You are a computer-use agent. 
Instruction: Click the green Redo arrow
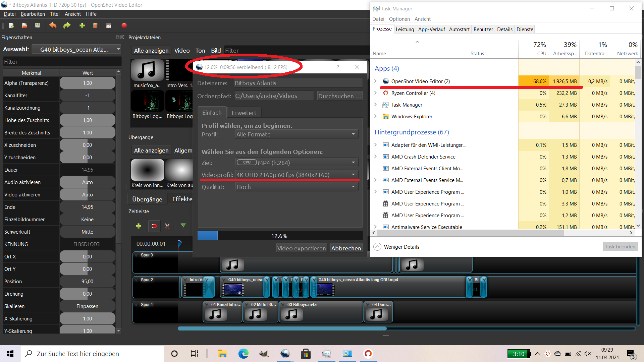67,25
